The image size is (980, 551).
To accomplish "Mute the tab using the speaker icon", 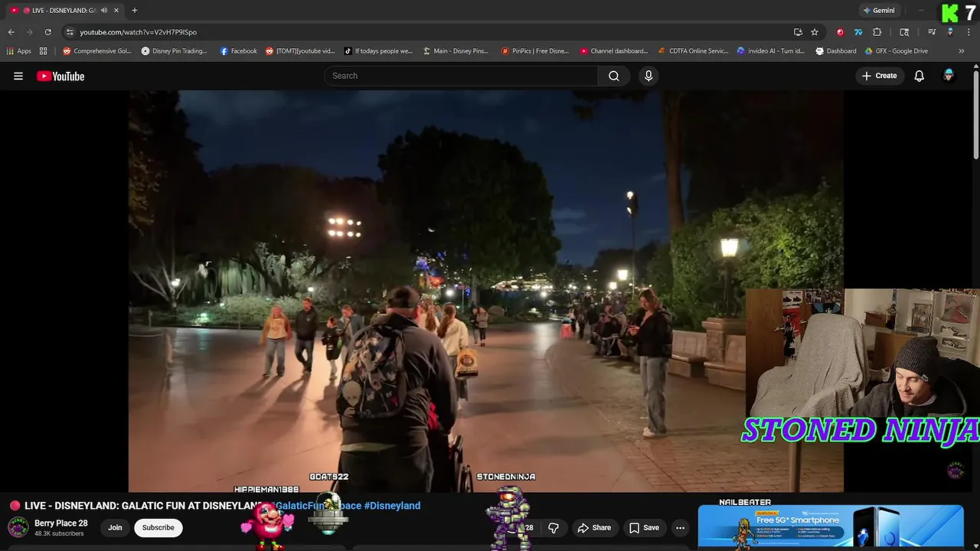I will 104,11.
